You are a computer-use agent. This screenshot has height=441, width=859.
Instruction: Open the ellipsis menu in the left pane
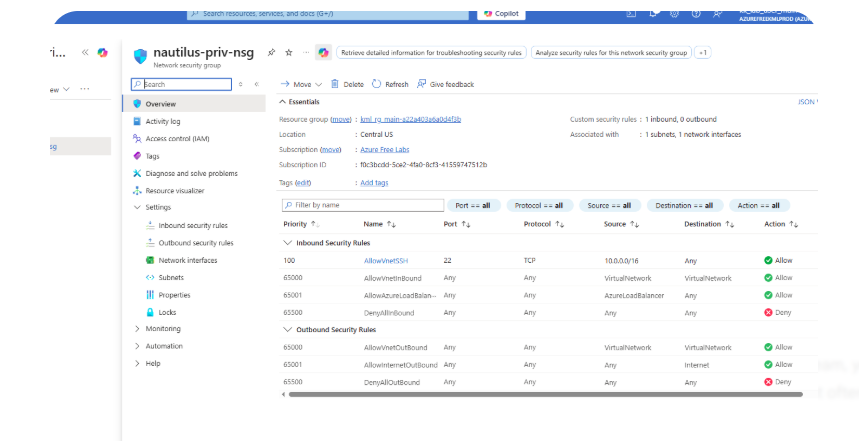[x=84, y=89]
